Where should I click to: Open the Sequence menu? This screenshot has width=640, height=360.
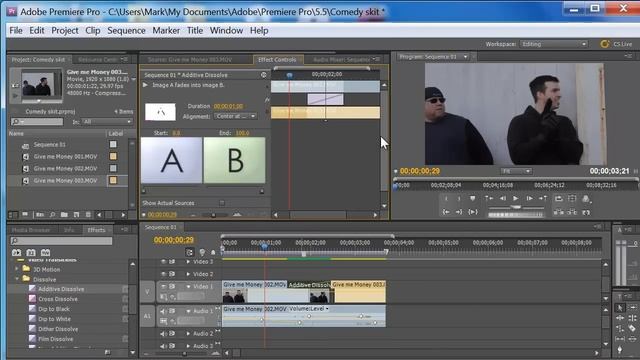coord(126,31)
